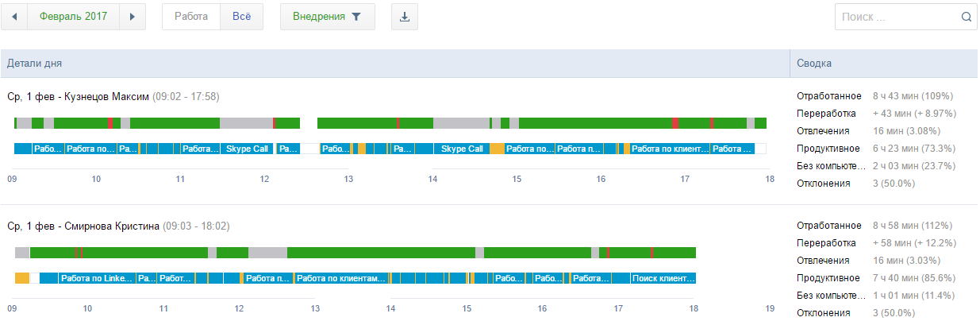Click the search magnifier icon

[966, 17]
